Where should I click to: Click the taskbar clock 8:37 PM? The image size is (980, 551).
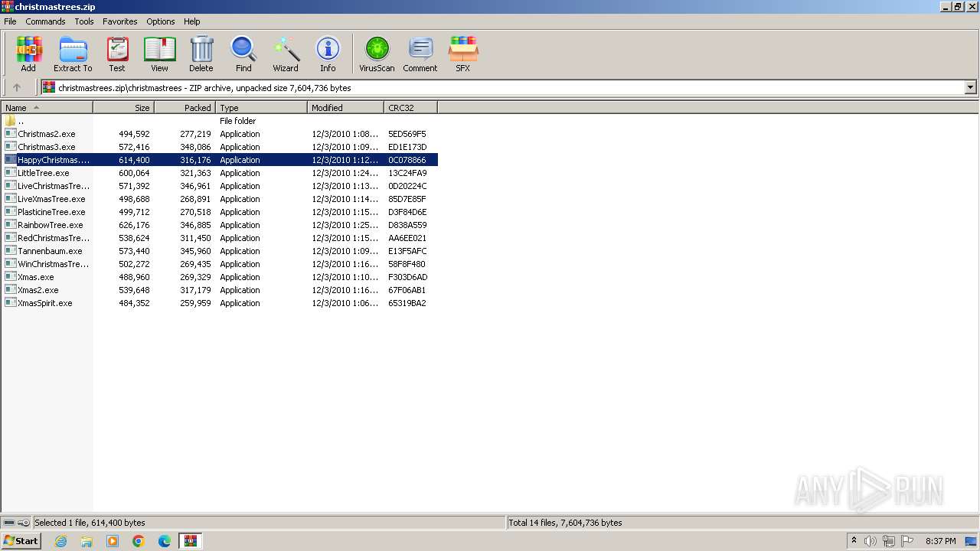pos(941,541)
